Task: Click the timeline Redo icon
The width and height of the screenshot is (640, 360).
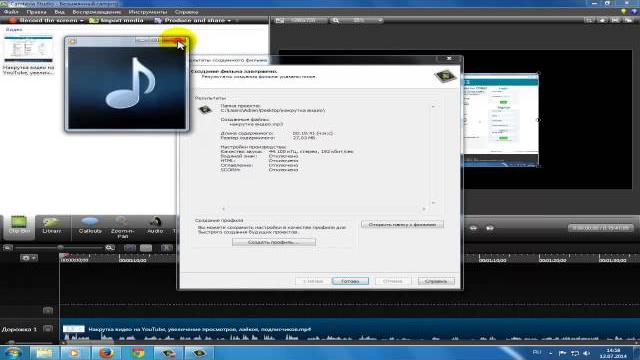Action: [x=146, y=248]
